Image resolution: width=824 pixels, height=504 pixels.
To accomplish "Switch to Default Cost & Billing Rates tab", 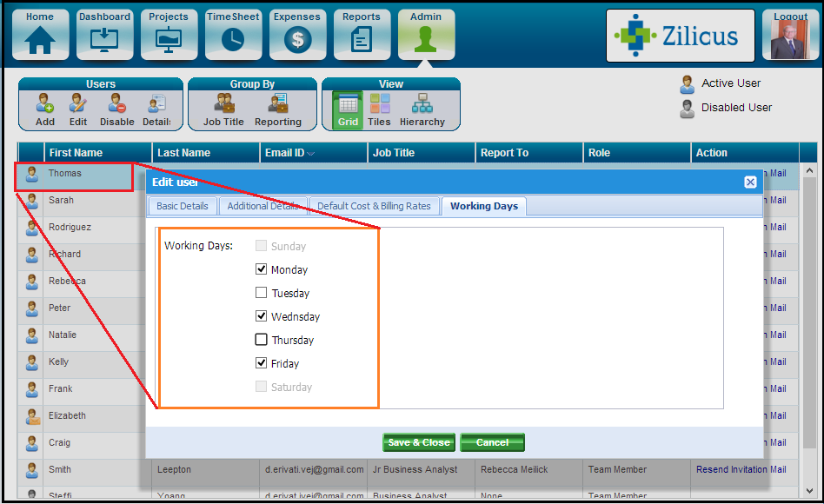I will pos(374,206).
